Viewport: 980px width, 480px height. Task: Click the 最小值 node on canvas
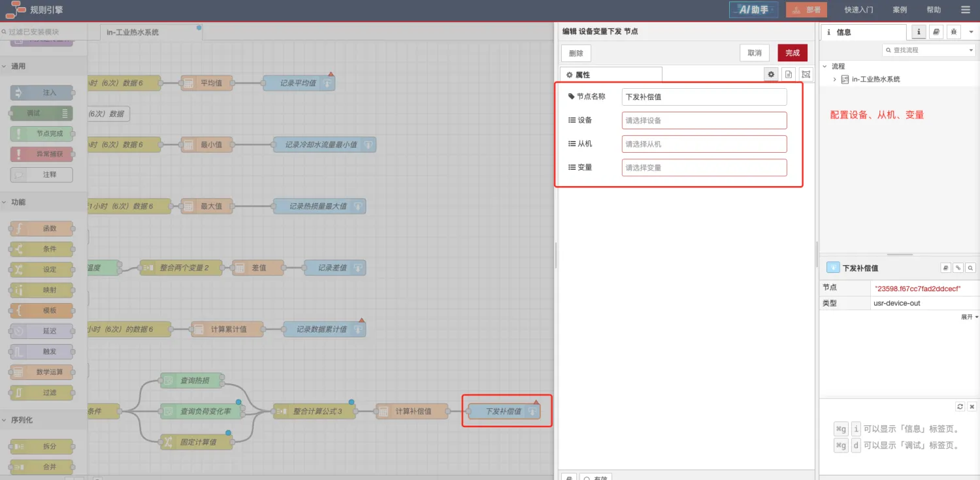click(x=206, y=144)
